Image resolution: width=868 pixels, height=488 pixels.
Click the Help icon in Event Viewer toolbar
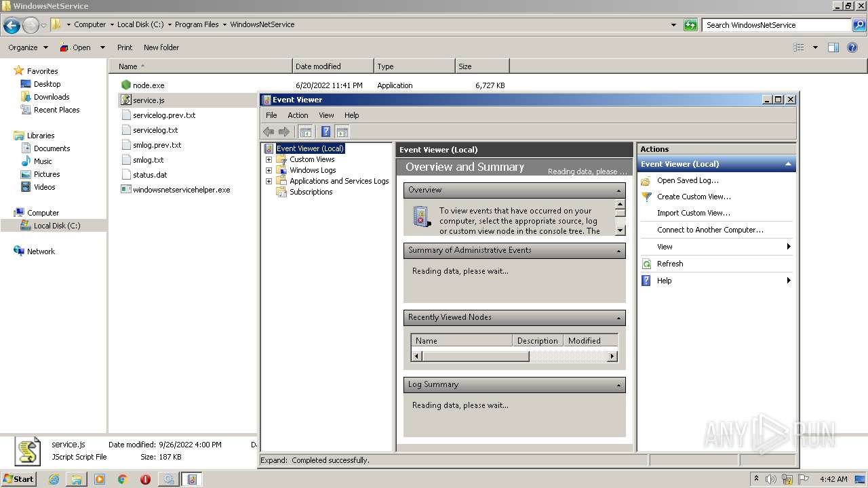326,132
